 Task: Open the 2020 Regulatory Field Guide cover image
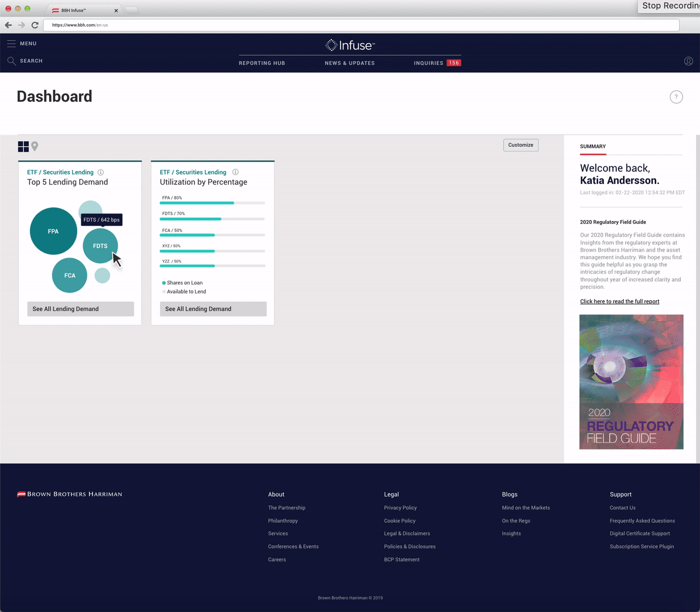(x=631, y=382)
